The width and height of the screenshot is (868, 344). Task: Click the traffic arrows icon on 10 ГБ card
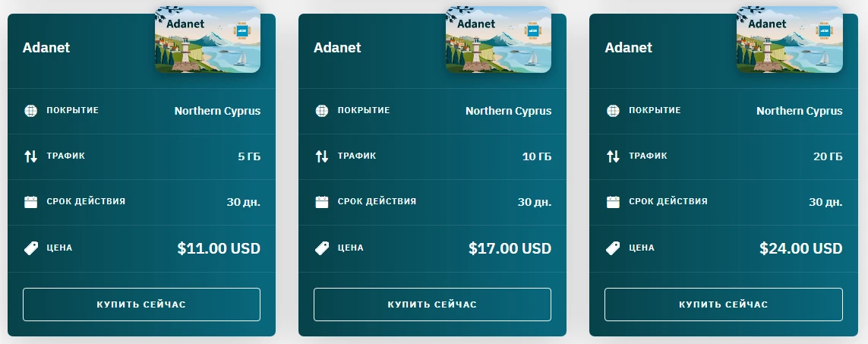(322, 156)
